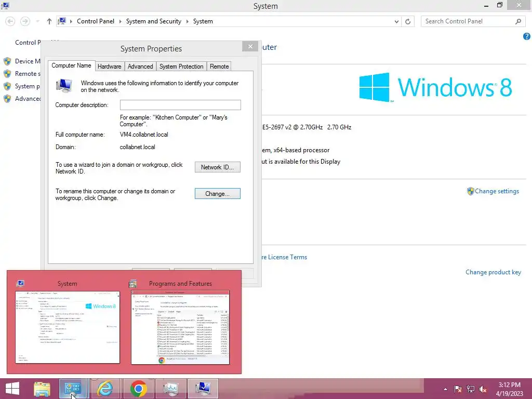Viewport: 532px width, 399px height.
Task: Click the Remote settings shield icon
Action: 7,74
